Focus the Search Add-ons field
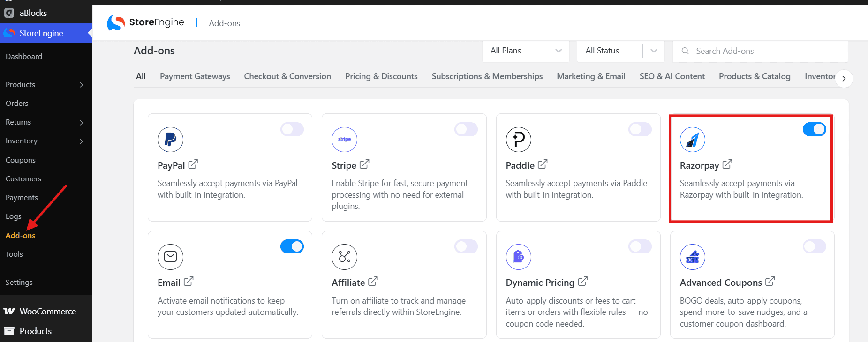This screenshot has height=342, width=868. [760, 51]
